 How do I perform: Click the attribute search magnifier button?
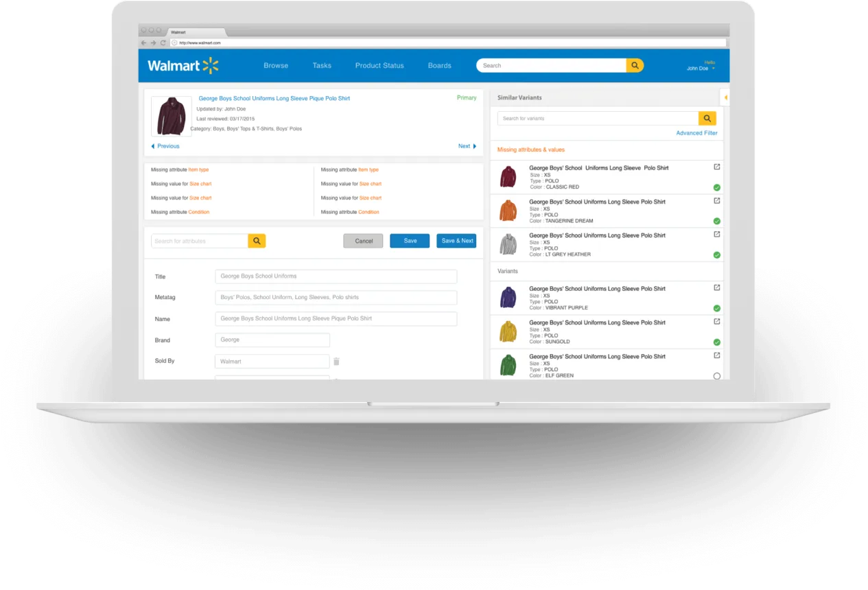tap(257, 241)
